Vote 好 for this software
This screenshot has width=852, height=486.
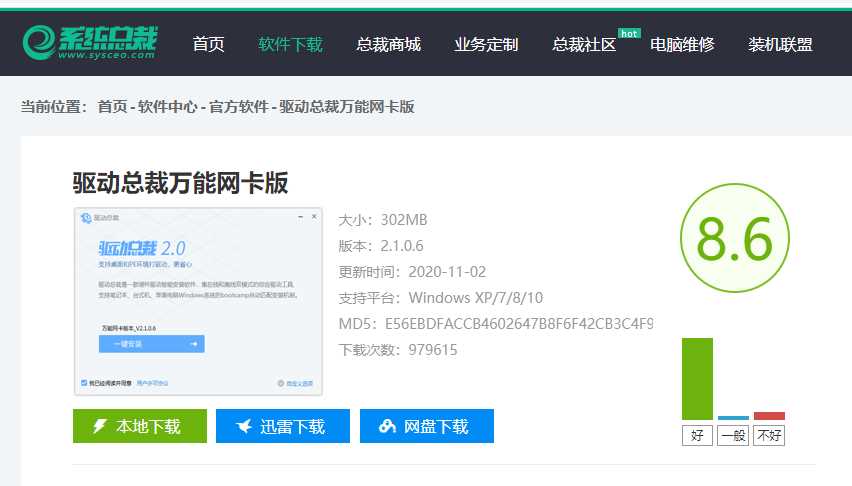coord(697,435)
